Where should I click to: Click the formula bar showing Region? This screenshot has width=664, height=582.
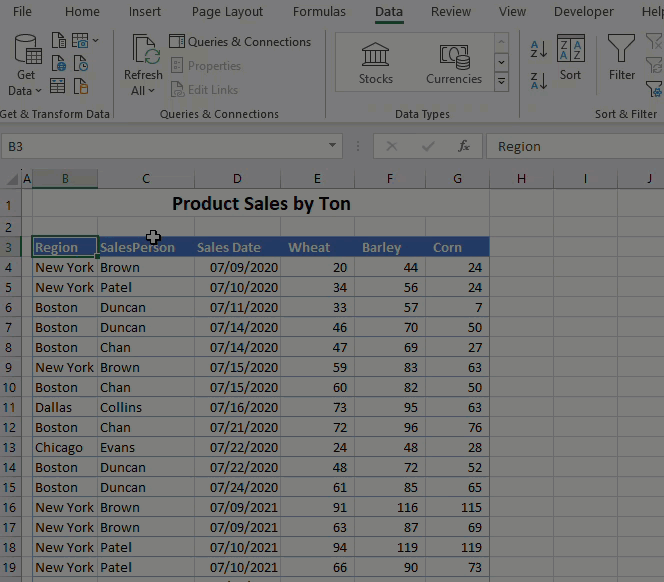(x=570, y=146)
